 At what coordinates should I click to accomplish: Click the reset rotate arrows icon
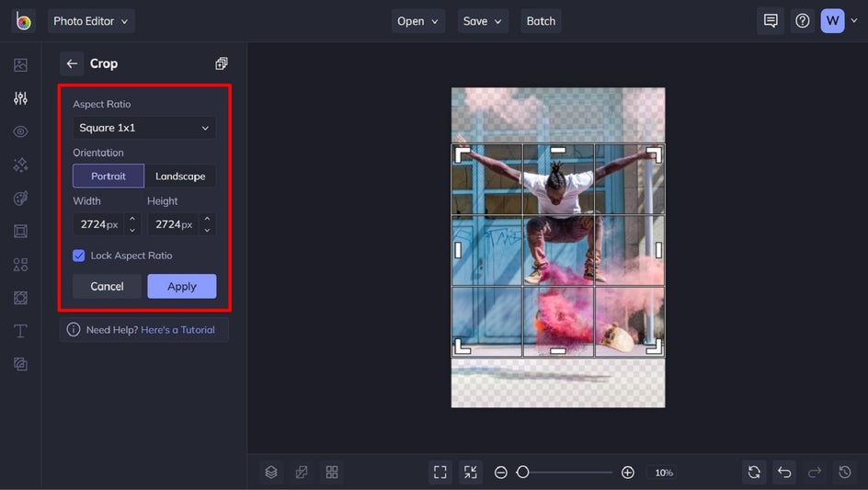(x=754, y=472)
